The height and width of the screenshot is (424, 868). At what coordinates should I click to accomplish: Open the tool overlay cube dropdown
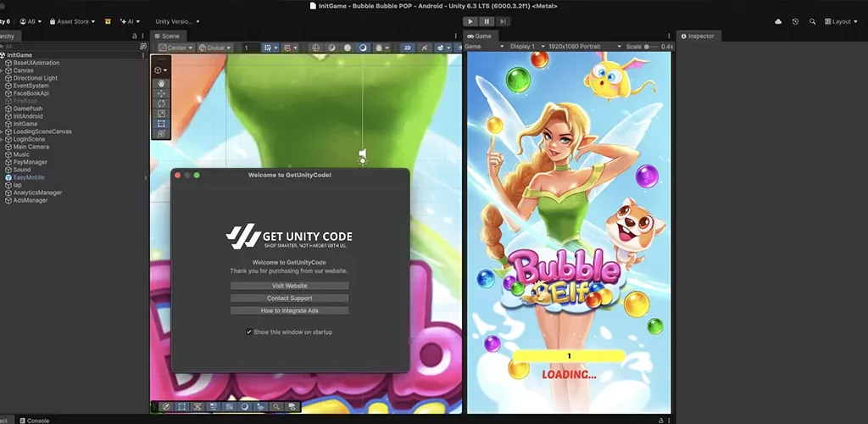[160, 70]
